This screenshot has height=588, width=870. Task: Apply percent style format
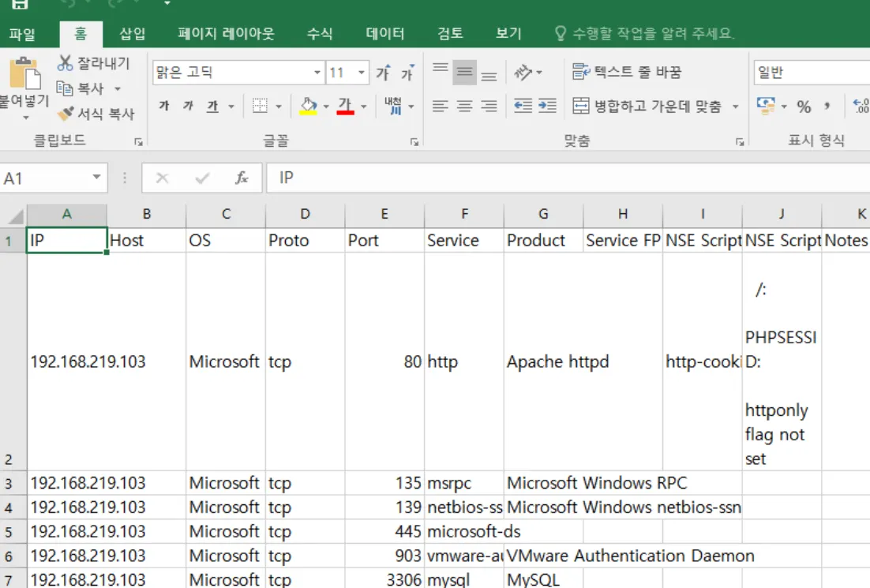pos(804,107)
